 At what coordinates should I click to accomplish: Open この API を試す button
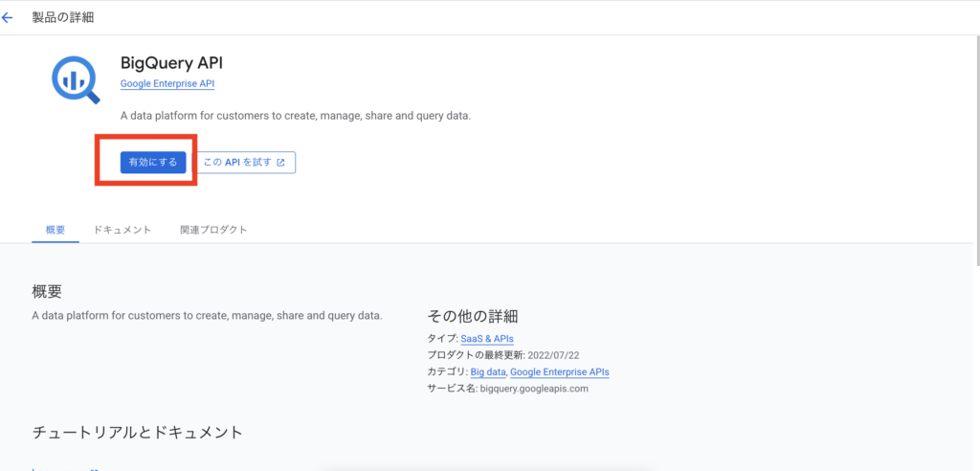pyautogui.click(x=246, y=163)
